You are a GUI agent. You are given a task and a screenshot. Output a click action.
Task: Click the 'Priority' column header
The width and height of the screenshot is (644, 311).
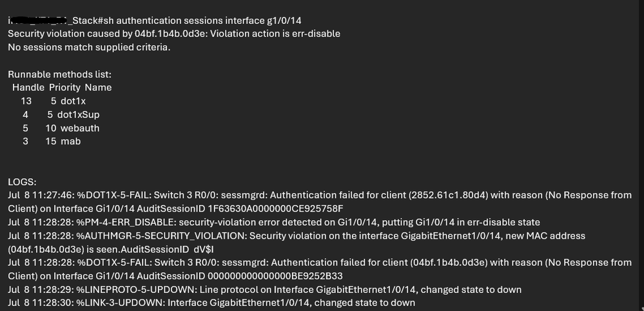[x=64, y=87]
